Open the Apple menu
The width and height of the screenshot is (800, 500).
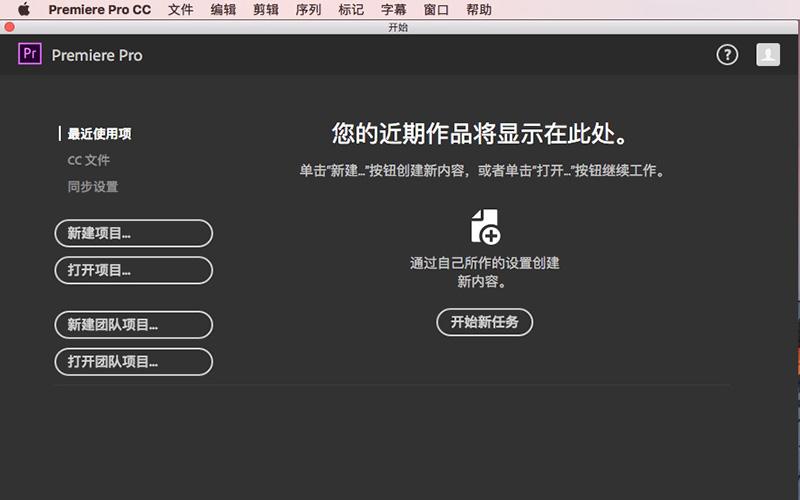coord(23,9)
